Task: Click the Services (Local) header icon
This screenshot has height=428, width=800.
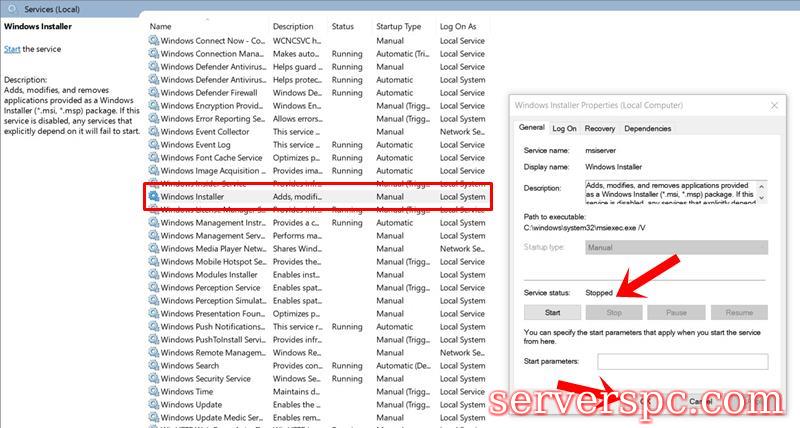Action: pyautogui.click(x=12, y=8)
